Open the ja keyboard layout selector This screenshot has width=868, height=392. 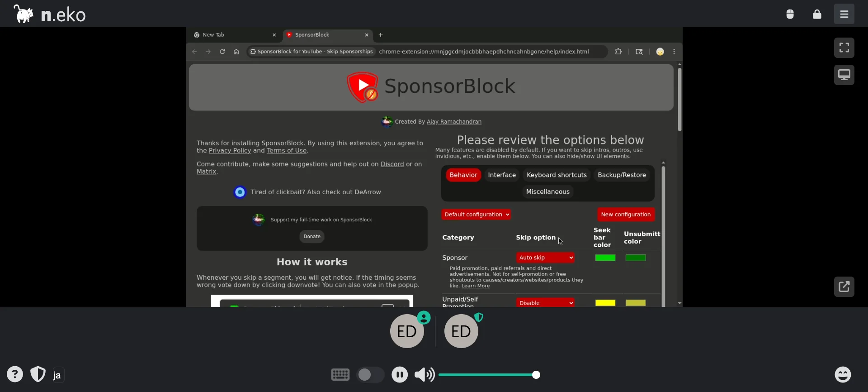(x=57, y=375)
